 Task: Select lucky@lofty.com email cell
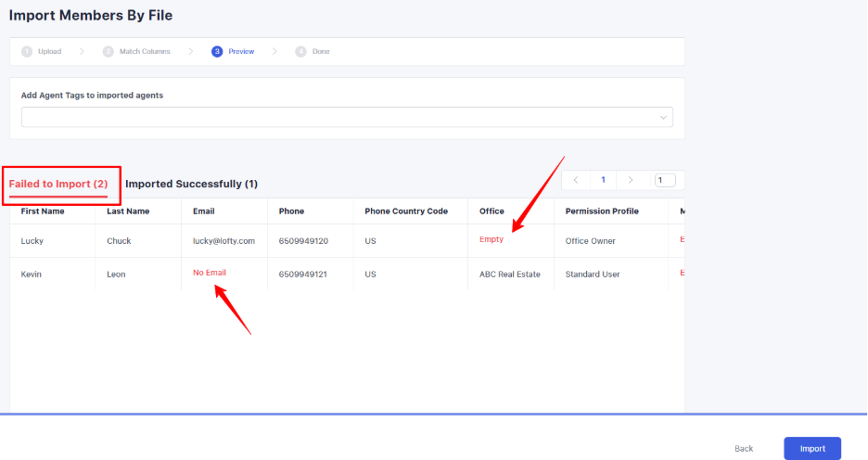[x=223, y=241]
